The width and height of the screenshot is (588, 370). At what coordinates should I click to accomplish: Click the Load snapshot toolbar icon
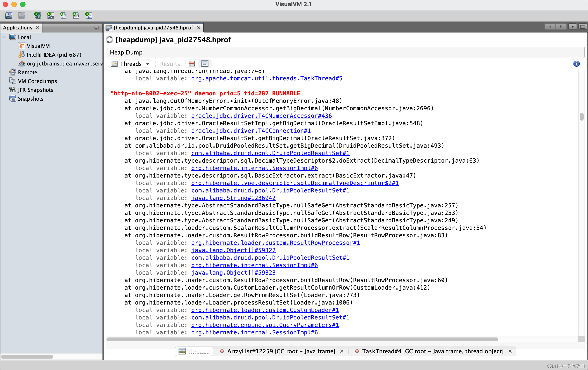click(9, 16)
